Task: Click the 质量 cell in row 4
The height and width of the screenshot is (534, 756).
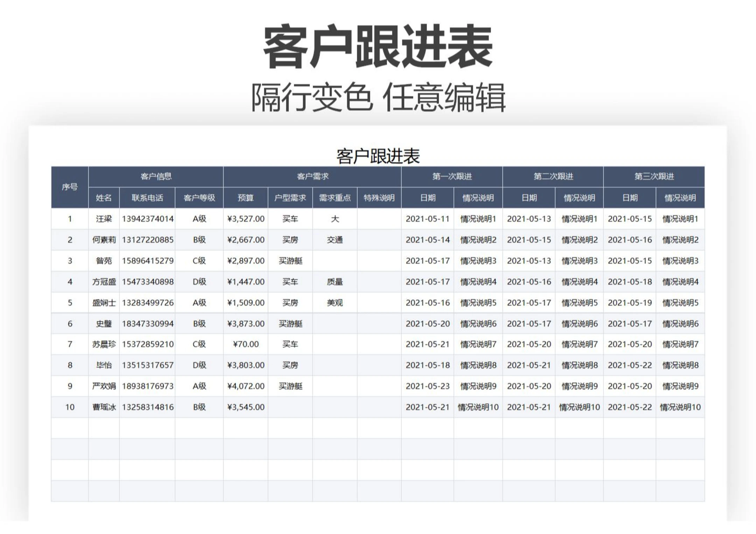Action: point(335,282)
